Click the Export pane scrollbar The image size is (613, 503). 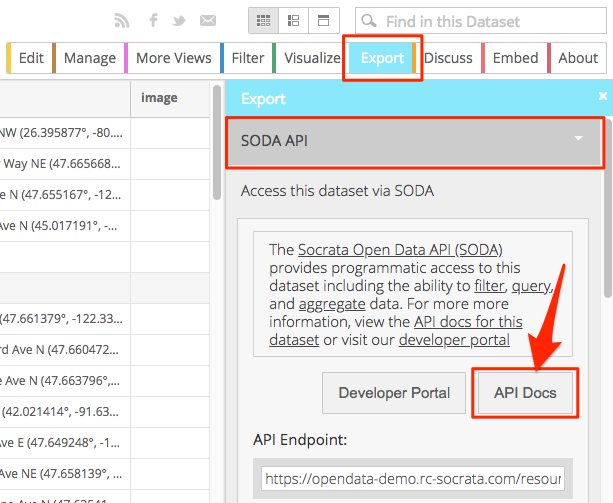click(608, 209)
